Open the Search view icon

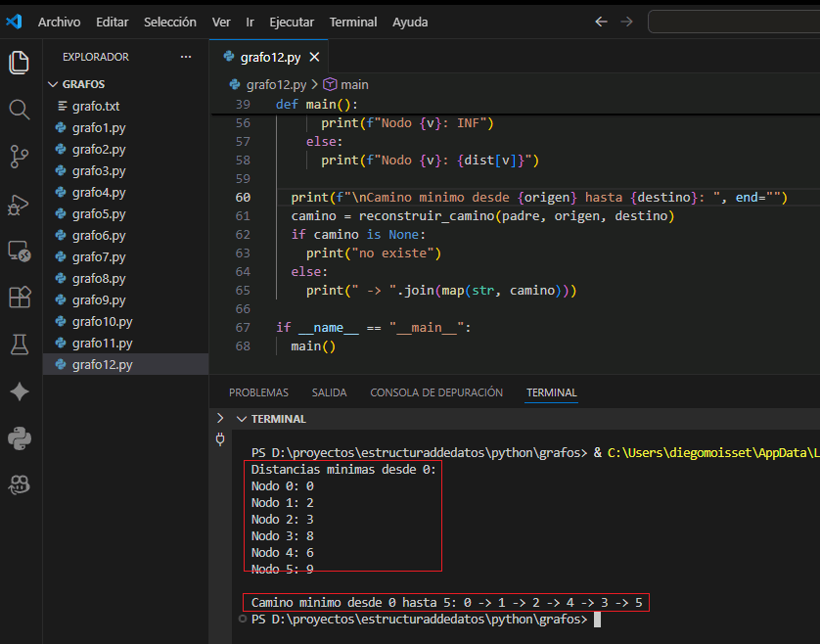tap(19, 109)
